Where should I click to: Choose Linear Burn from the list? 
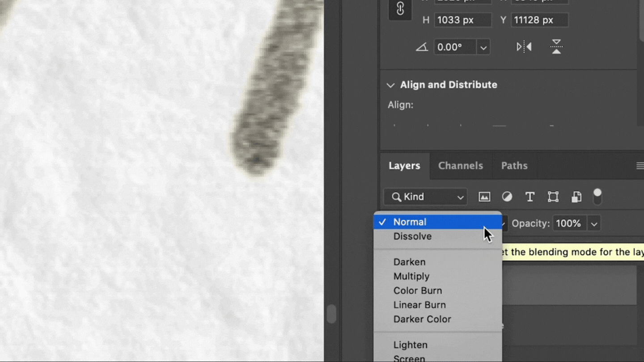[x=419, y=305]
